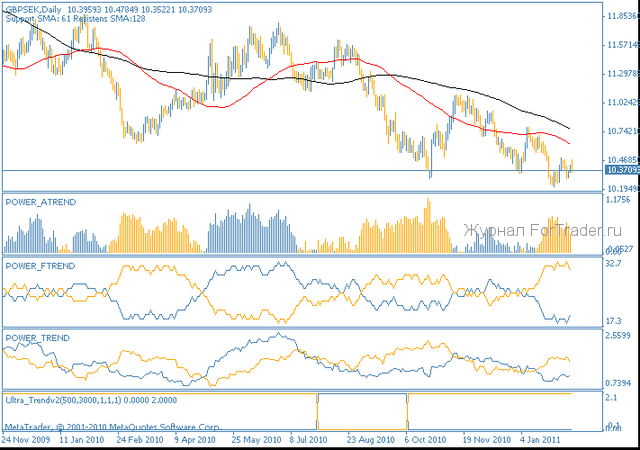
Task: Click the 25 May 2010 date label
Action: point(256,440)
